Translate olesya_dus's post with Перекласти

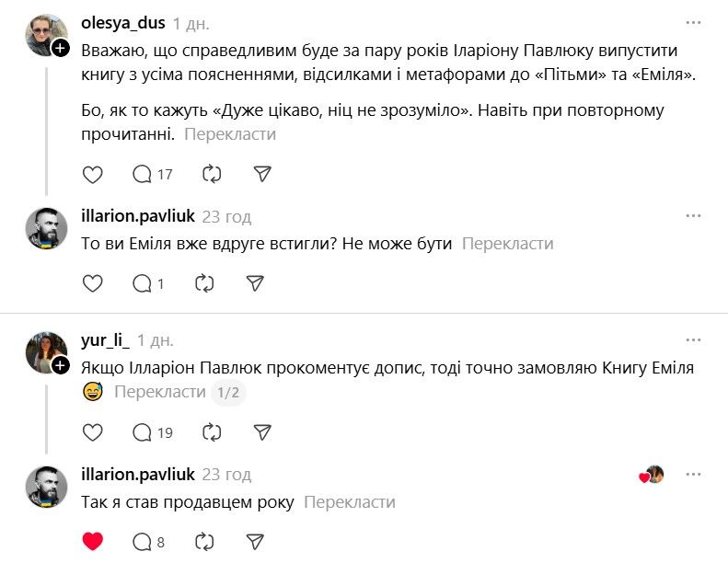tap(230, 134)
